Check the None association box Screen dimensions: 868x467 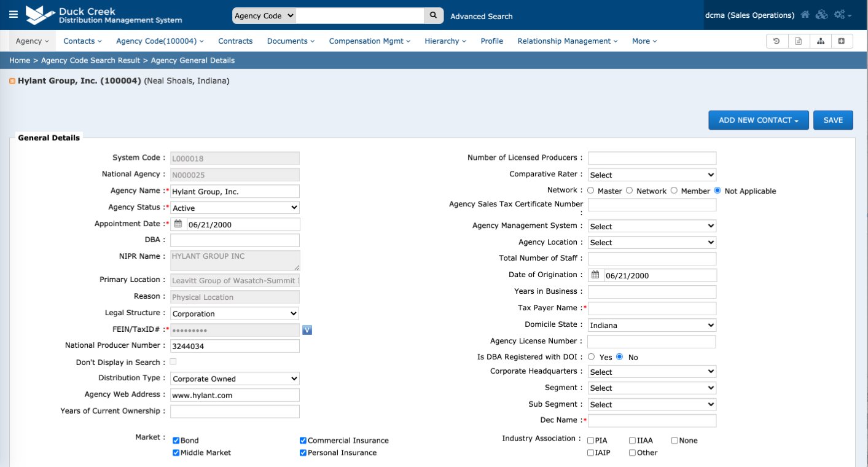click(x=674, y=441)
